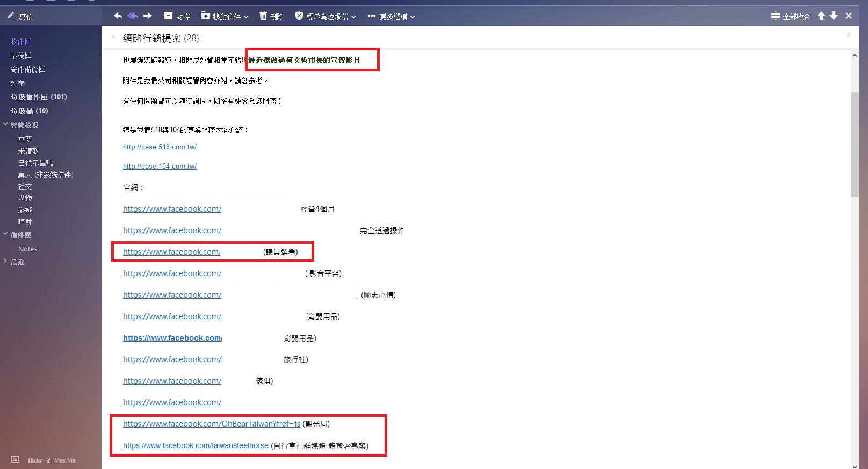Go to previous message with up arrow
Screen dimensions: 868x469
pyautogui.click(x=821, y=16)
